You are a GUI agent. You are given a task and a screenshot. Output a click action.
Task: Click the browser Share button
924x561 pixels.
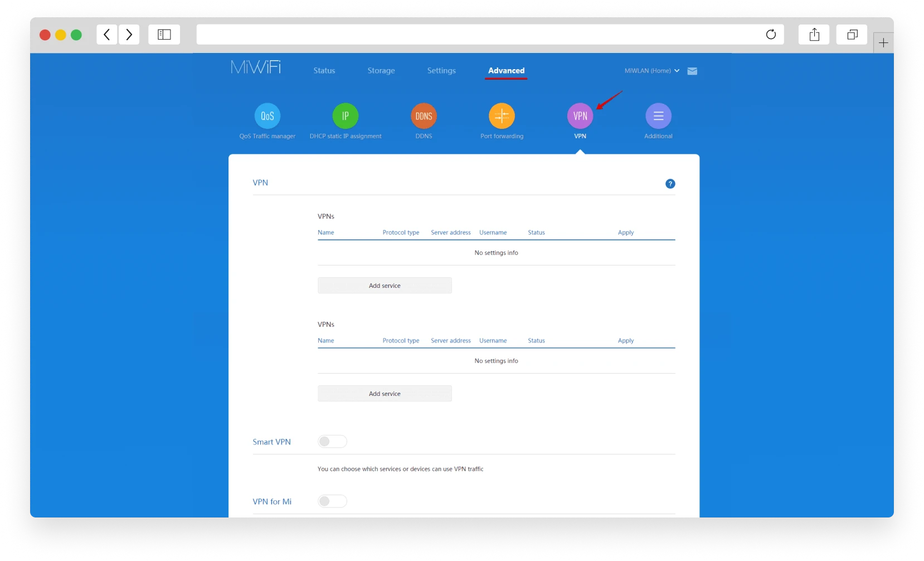(x=814, y=35)
